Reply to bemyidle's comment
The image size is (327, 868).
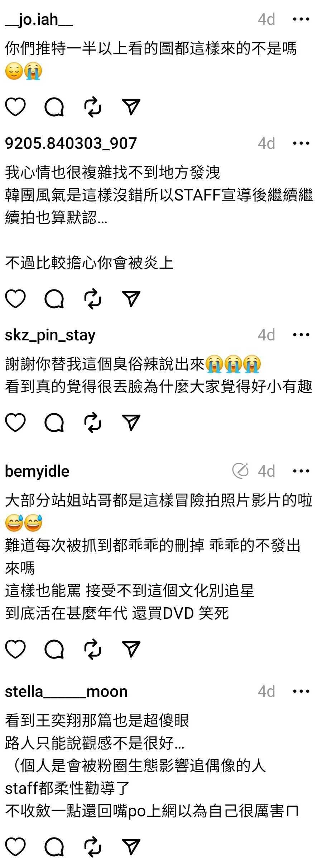tap(54, 649)
